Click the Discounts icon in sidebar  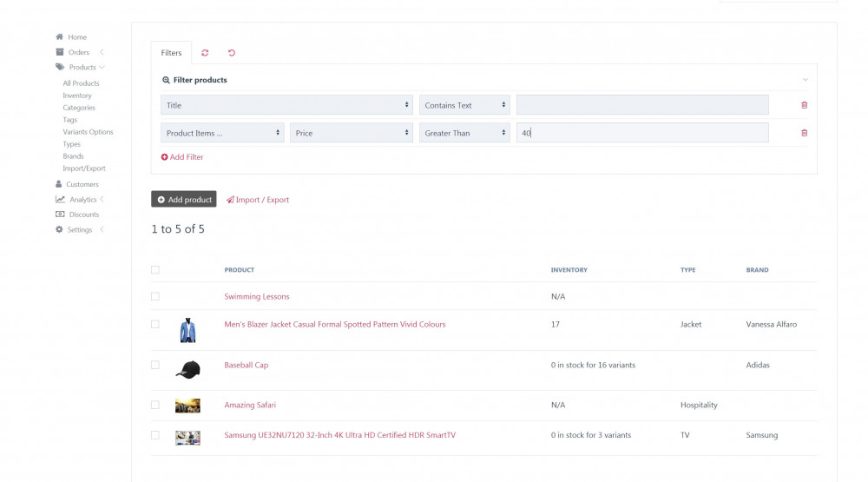[x=60, y=215]
